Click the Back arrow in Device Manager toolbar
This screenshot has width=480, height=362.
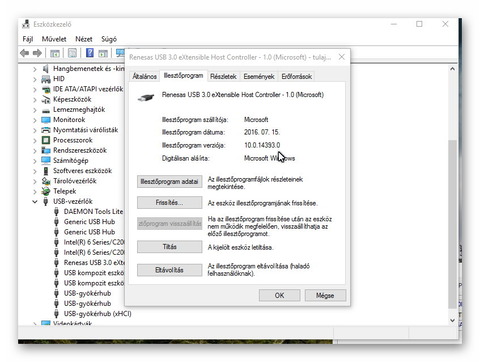(x=24, y=53)
